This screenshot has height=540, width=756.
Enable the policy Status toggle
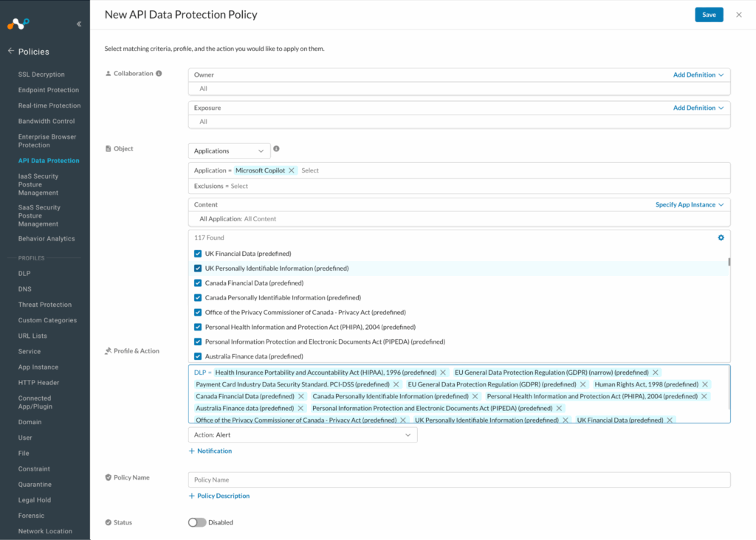point(196,522)
